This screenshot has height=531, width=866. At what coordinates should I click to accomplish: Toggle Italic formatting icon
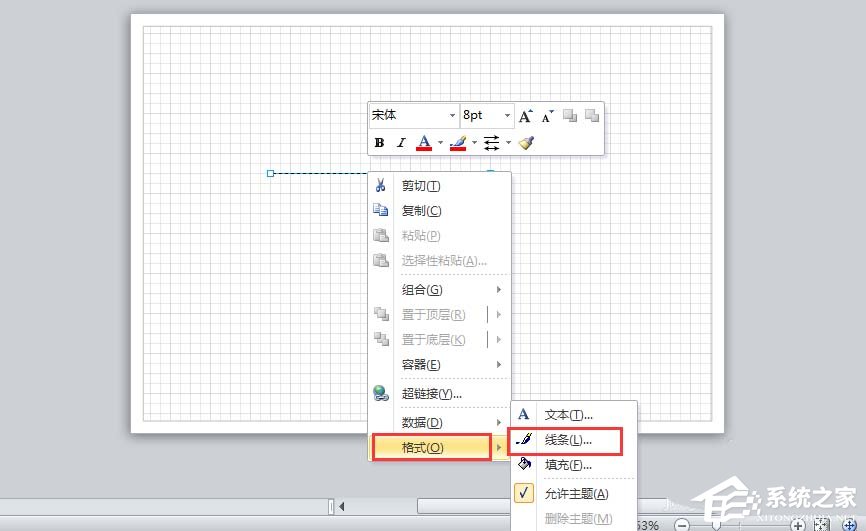click(401, 143)
